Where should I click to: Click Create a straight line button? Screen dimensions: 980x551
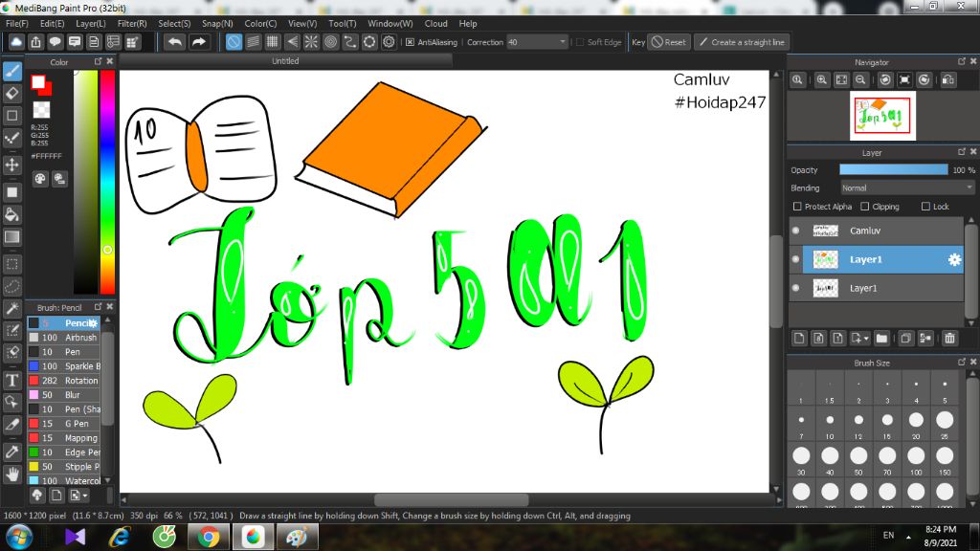[742, 42]
